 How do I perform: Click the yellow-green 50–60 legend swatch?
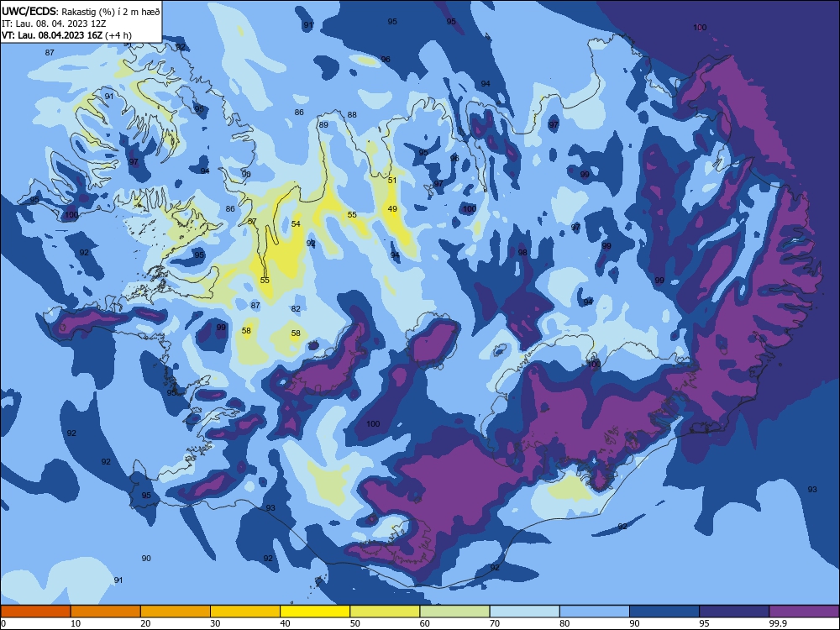pos(385,612)
